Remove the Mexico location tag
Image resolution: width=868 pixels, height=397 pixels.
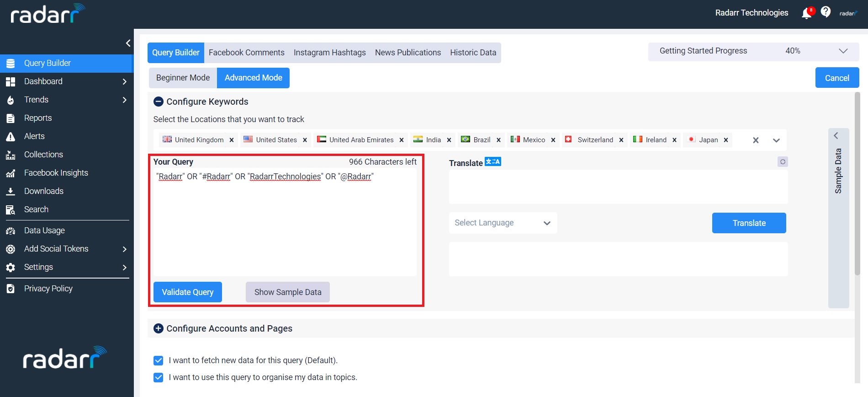[x=553, y=140]
